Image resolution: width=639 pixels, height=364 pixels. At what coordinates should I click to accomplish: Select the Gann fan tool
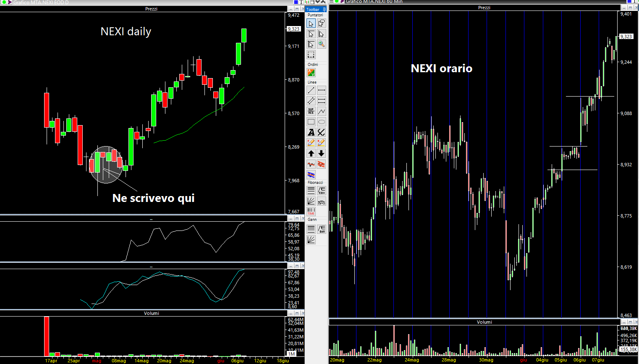click(x=311, y=240)
